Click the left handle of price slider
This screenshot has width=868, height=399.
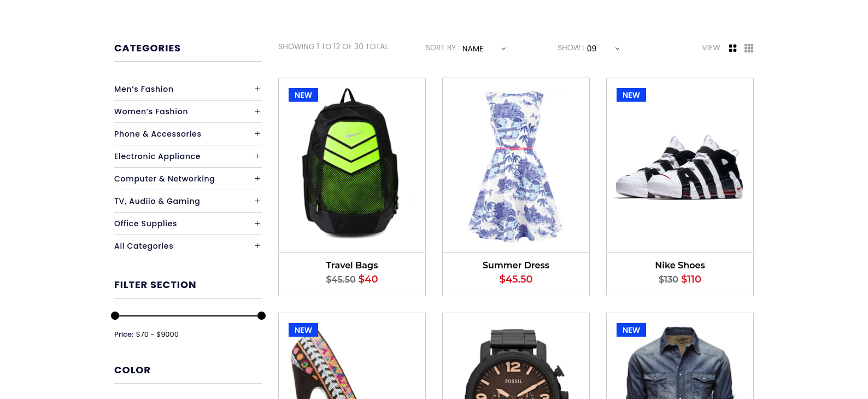pyautogui.click(x=115, y=315)
